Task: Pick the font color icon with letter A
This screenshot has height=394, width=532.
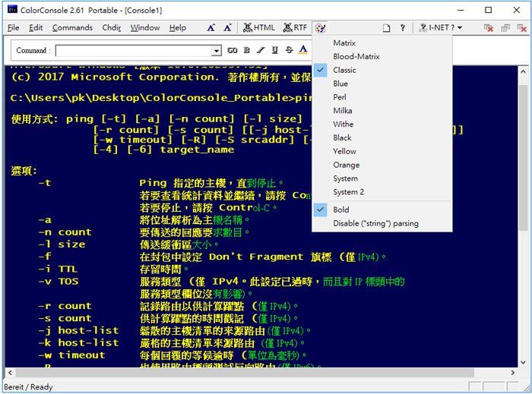Action: [x=303, y=51]
